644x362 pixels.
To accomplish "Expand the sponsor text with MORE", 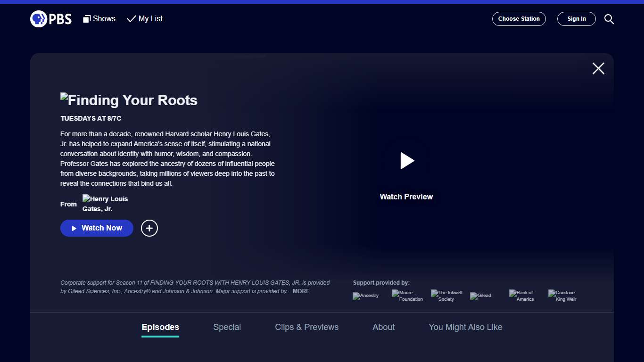I will tap(301, 291).
